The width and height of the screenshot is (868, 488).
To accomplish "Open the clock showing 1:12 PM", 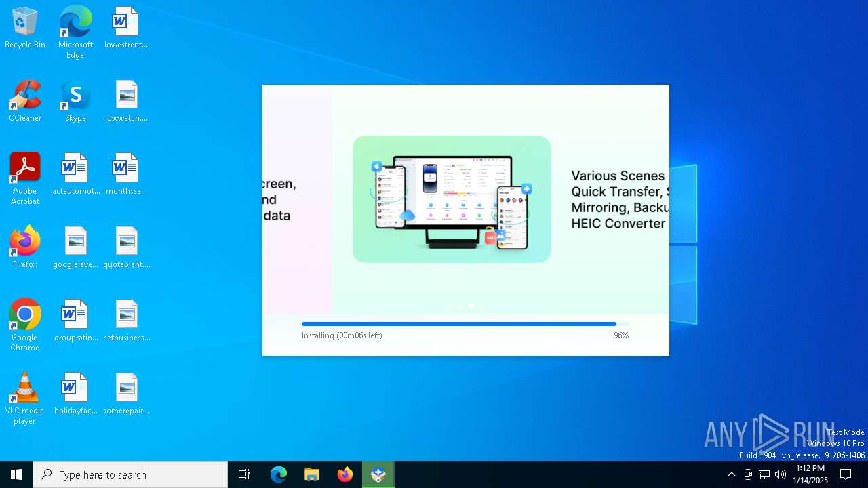I will pyautogui.click(x=810, y=474).
